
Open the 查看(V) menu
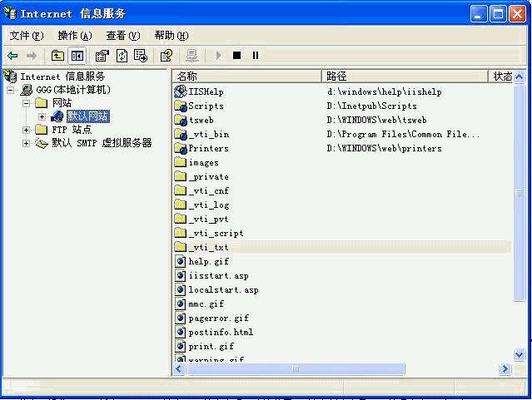122,36
